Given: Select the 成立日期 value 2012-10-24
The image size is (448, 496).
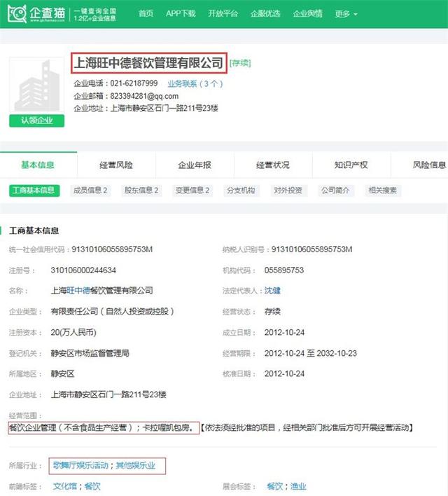Looking at the screenshot, I should click(x=284, y=332).
